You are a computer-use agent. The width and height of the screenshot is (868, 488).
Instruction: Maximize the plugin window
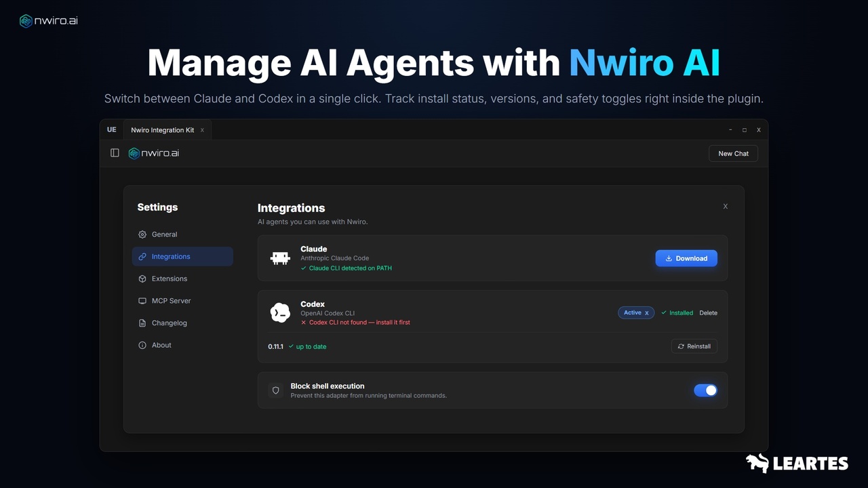click(745, 130)
